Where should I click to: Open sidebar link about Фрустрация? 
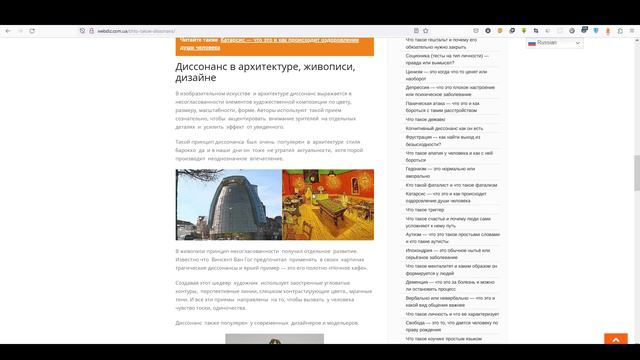point(443,141)
